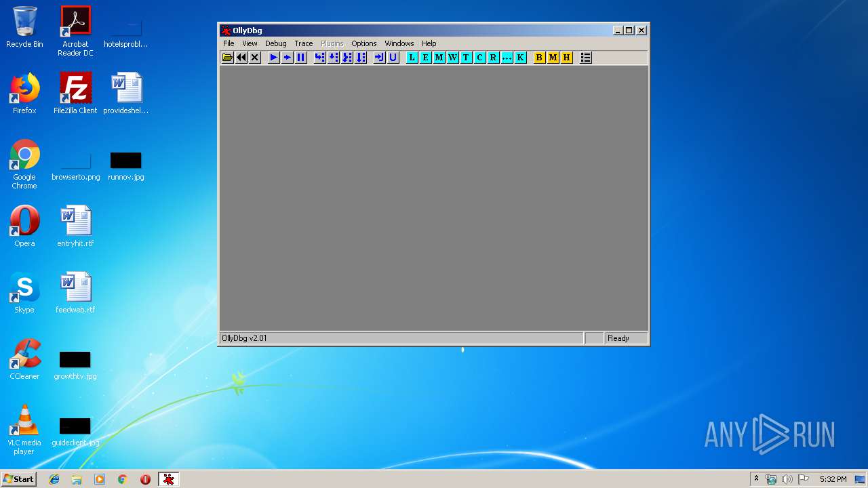Click the Close program X toolbar icon
This screenshot has height=488, width=868.
click(255, 58)
